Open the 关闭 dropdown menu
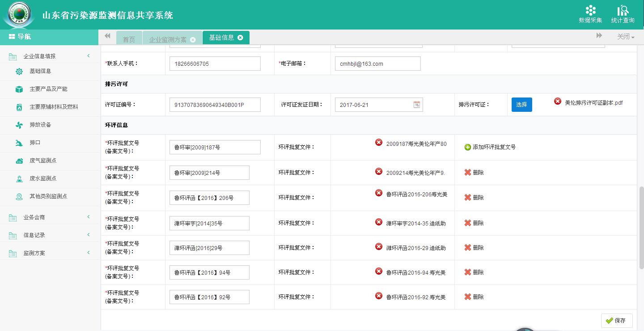644x331 pixels. [626, 37]
